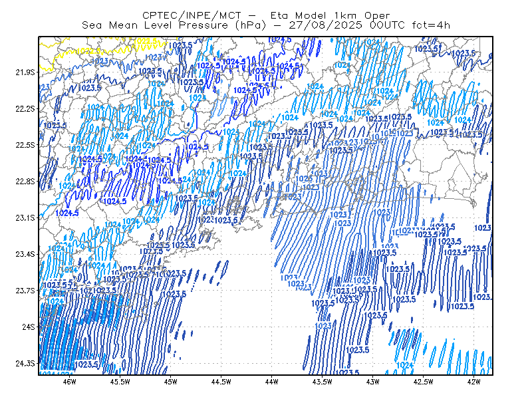Click the 23.4S latitude axis label
Image resolution: width=532 pixels, height=411 pixels.
[x=25, y=254]
